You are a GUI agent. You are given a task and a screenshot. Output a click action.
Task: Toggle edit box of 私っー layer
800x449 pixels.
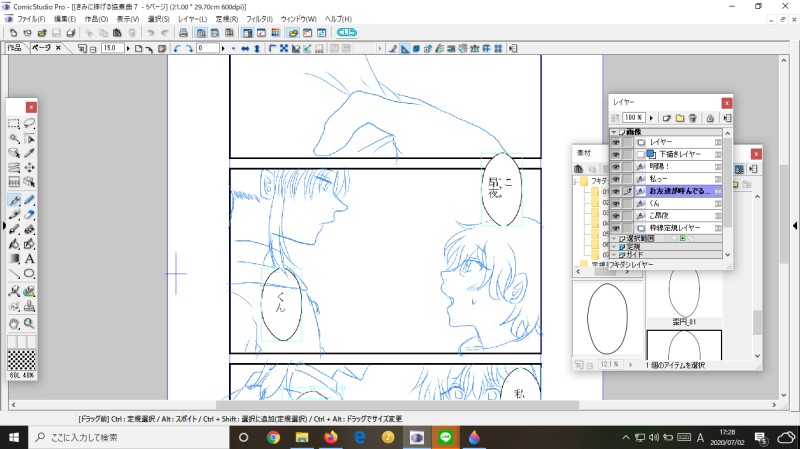628,179
